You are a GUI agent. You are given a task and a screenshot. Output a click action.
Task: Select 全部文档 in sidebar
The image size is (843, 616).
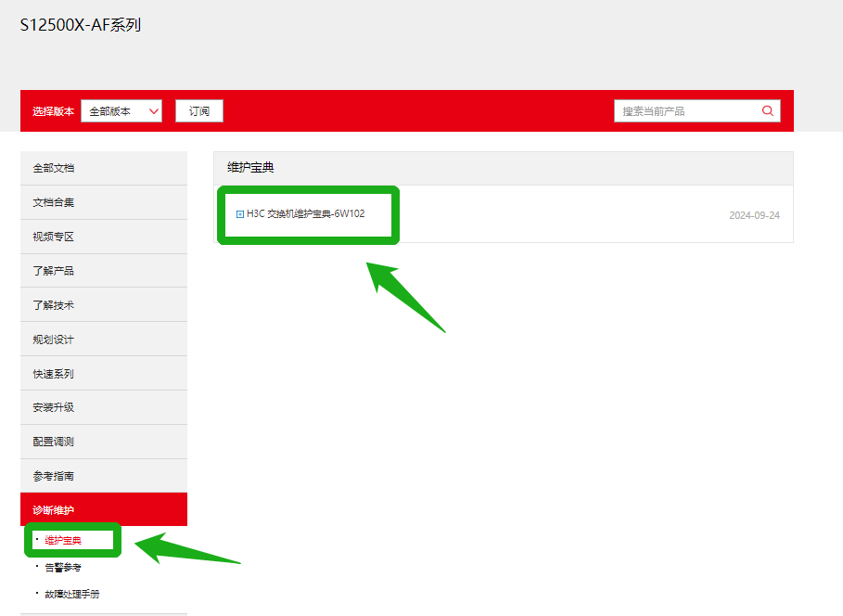(104, 168)
